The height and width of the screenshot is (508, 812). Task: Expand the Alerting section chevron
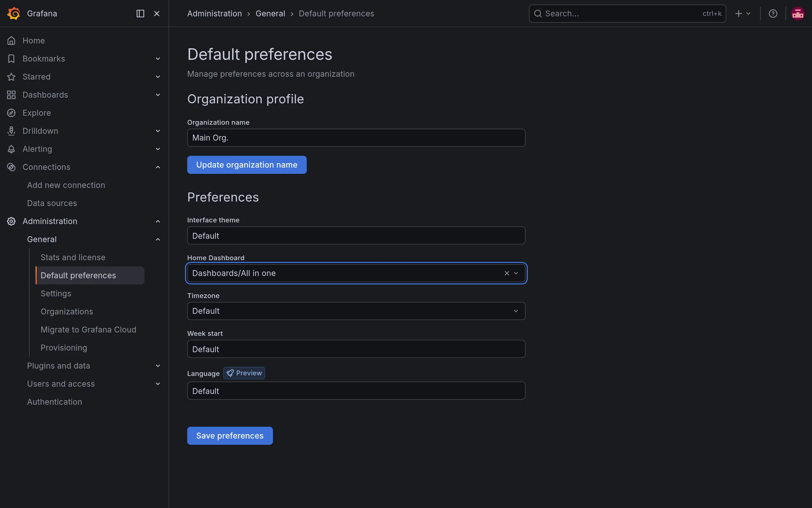click(x=158, y=149)
